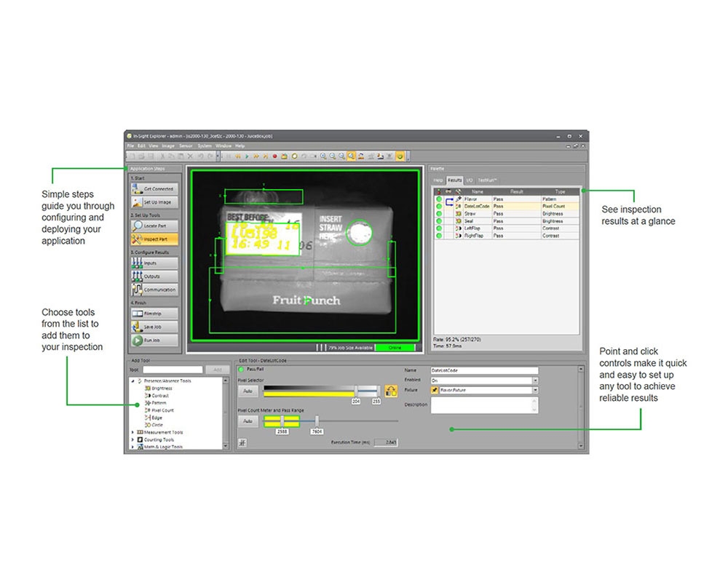The height and width of the screenshot is (582, 728).
Task: Switch to the I/O tab
Action: 470,179
